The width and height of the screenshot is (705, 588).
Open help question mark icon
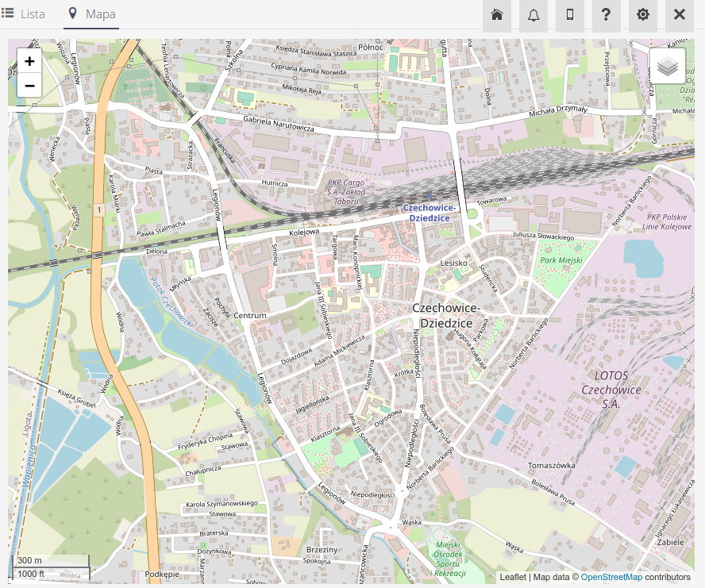(x=607, y=15)
